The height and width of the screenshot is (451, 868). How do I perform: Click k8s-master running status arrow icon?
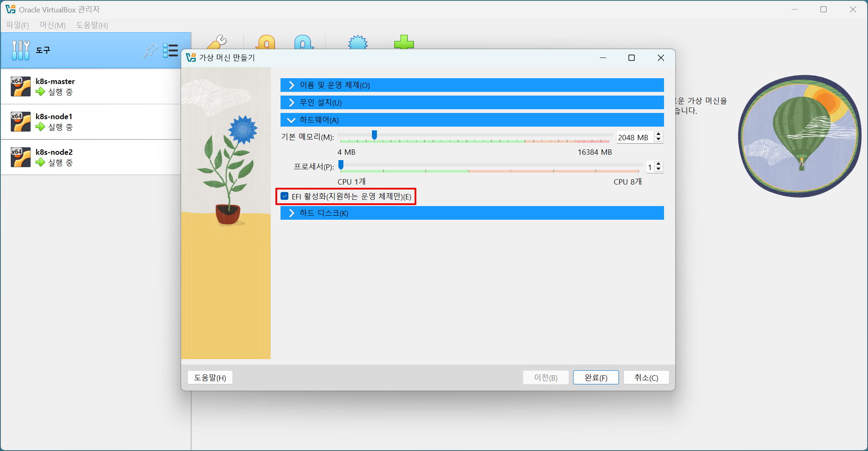tap(40, 91)
